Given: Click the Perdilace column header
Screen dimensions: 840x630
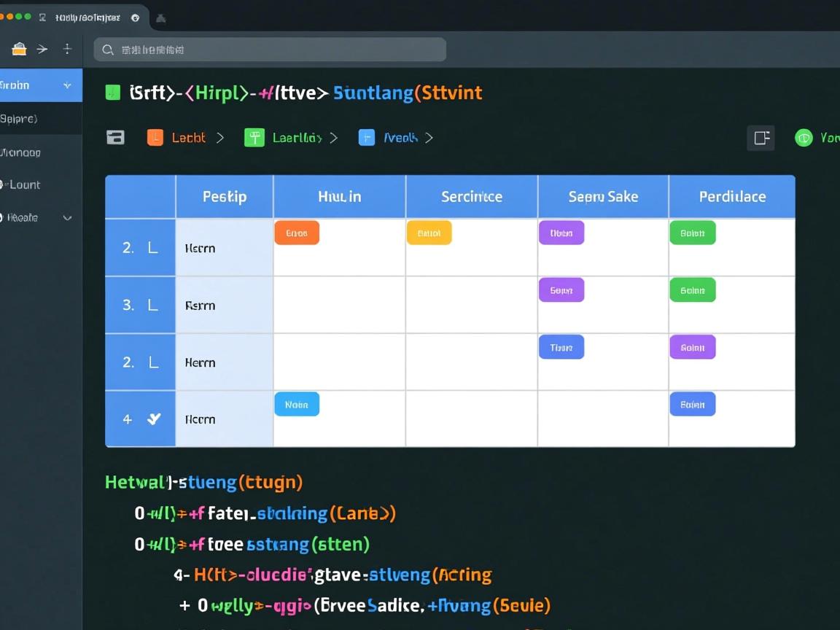Looking at the screenshot, I should click(x=731, y=197).
